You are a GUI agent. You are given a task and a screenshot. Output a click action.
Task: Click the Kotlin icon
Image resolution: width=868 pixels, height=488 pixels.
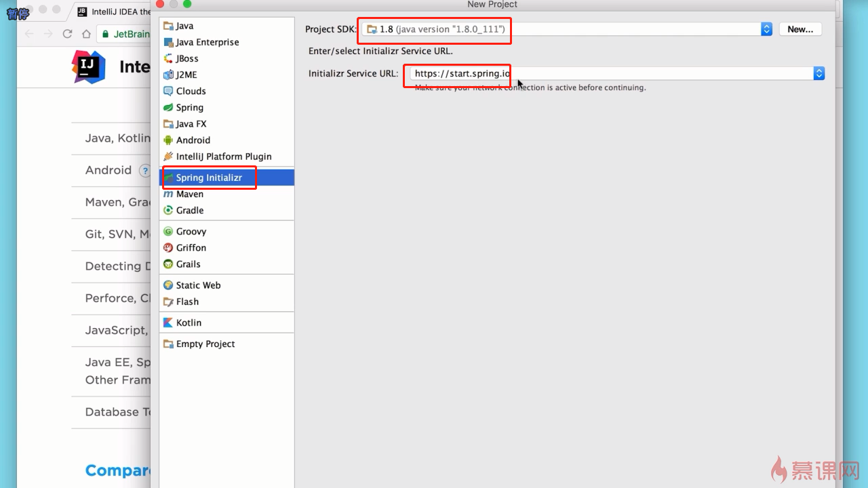click(x=169, y=323)
